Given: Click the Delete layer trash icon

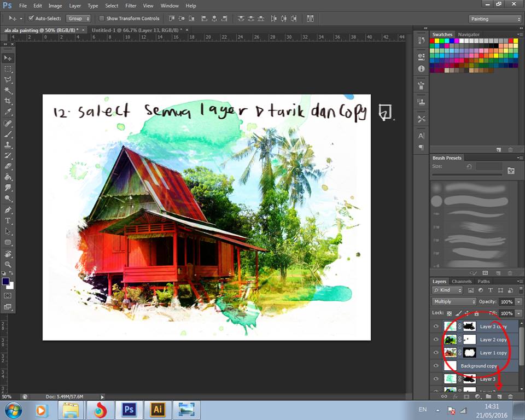Looking at the screenshot, I should click(x=510, y=396).
